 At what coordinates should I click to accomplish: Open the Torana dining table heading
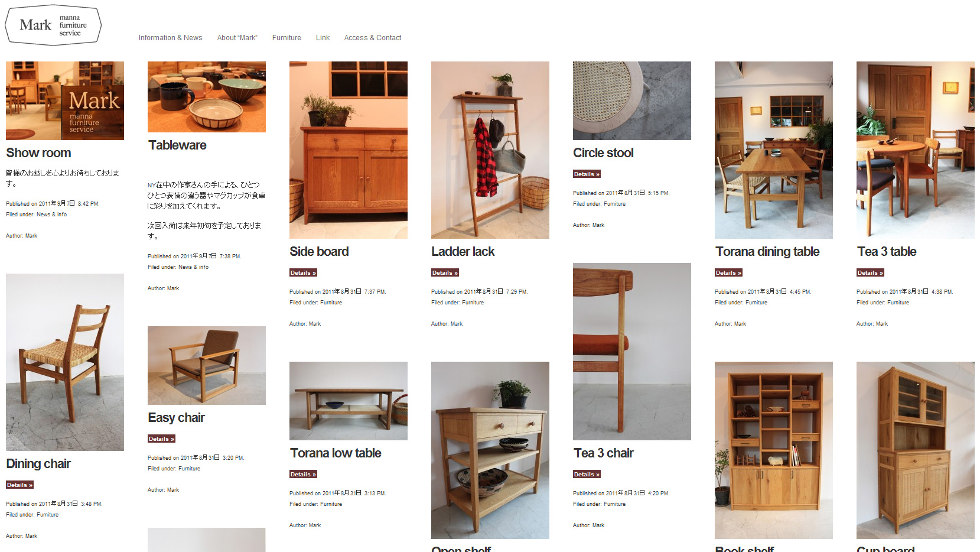point(767,252)
